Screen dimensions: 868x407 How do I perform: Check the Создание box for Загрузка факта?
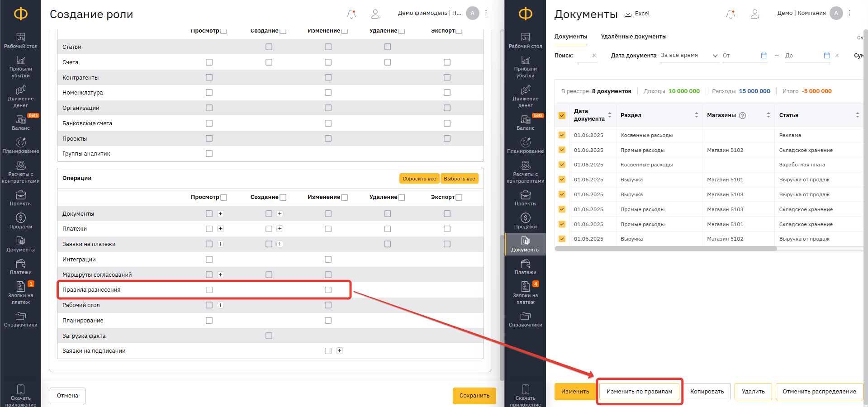(269, 336)
